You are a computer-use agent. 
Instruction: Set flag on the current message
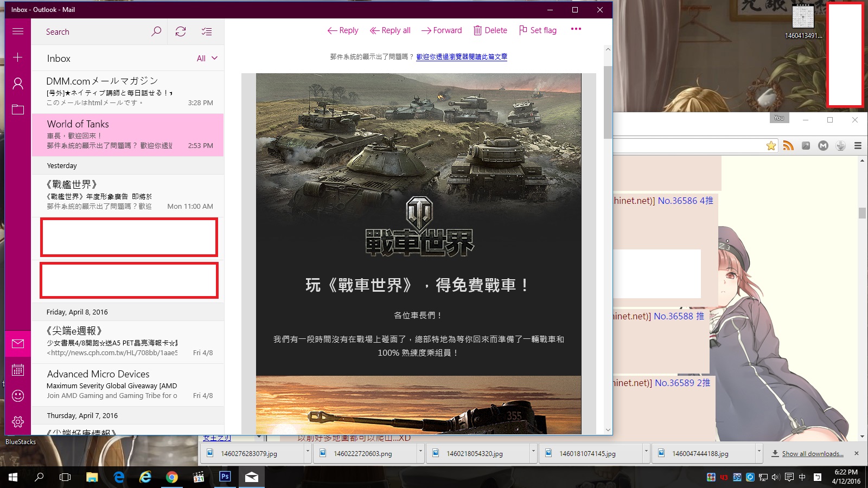pyautogui.click(x=538, y=30)
